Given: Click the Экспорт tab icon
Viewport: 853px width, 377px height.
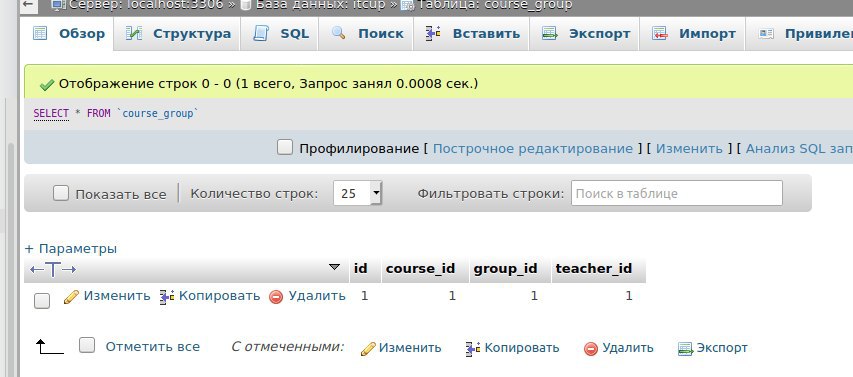Looking at the screenshot, I should [x=549, y=33].
